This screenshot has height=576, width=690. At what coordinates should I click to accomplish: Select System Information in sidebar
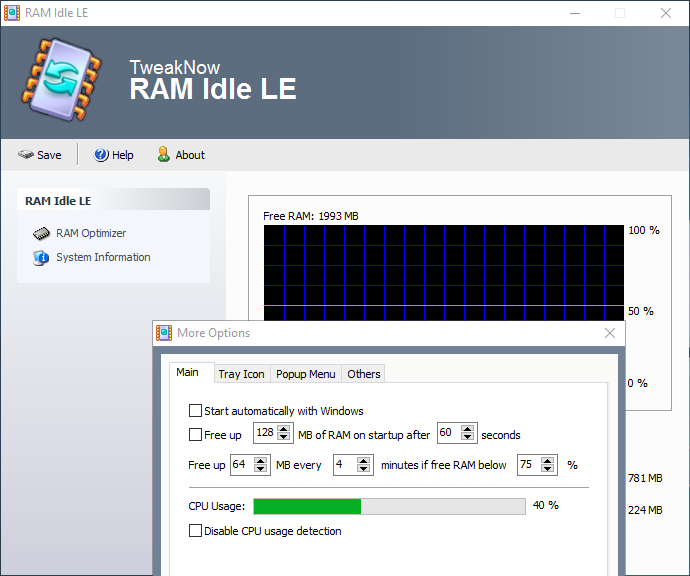(x=103, y=257)
